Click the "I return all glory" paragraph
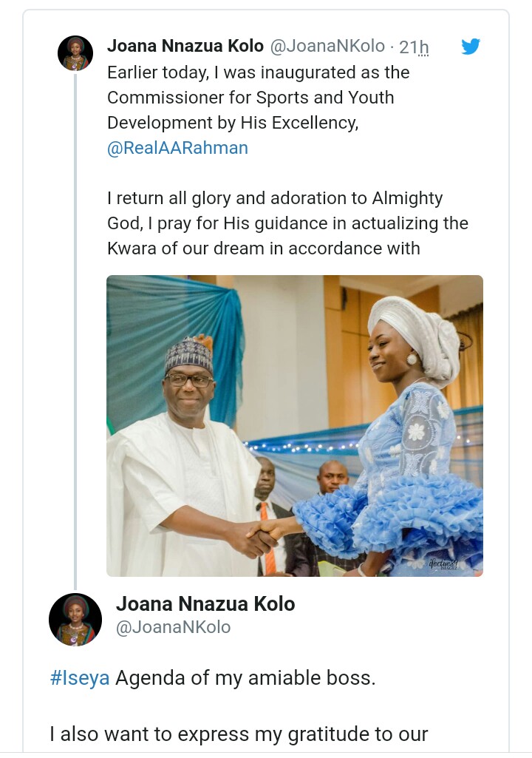The height and width of the screenshot is (758, 532). click(x=275, y=198)
